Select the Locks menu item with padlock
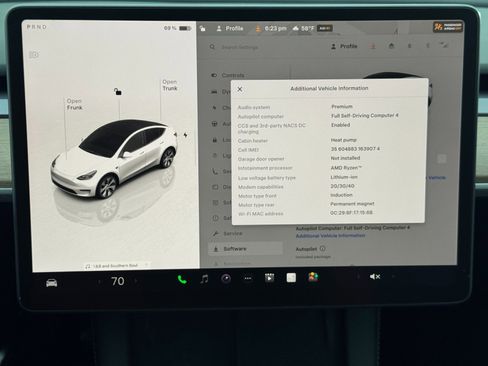The width and height of the screenshot is (488, 366). click(x=221, y=140)
